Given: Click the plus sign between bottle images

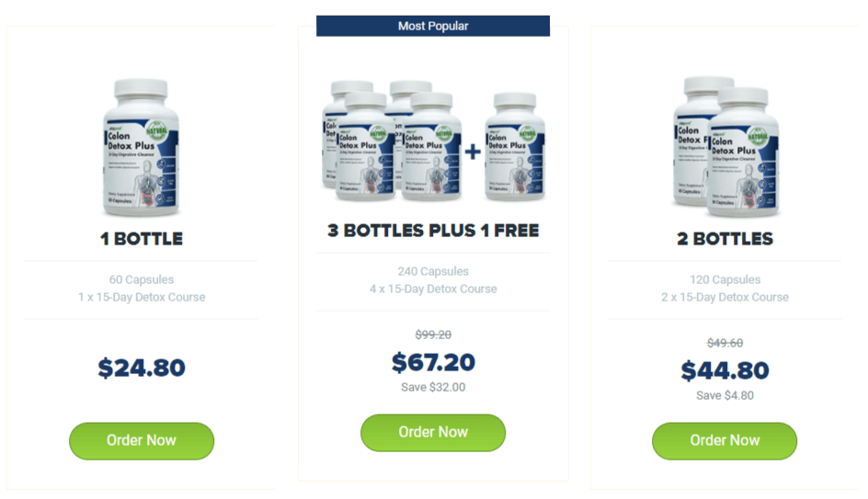Looking at the screenshot, I should [473, 151].
